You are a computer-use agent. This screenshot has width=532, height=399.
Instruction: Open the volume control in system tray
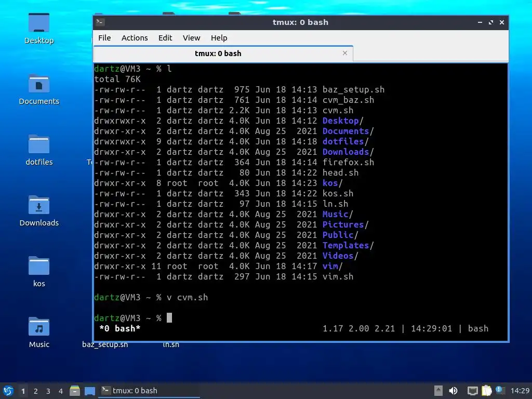[453, 391]
